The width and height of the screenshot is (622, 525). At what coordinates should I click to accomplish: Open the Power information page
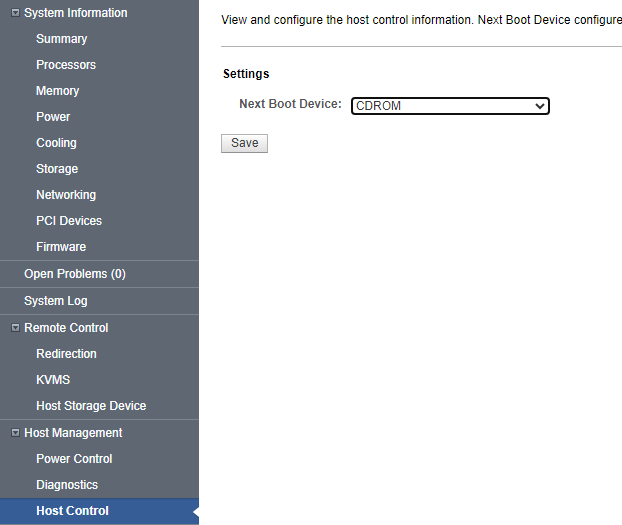click(53, 117)
